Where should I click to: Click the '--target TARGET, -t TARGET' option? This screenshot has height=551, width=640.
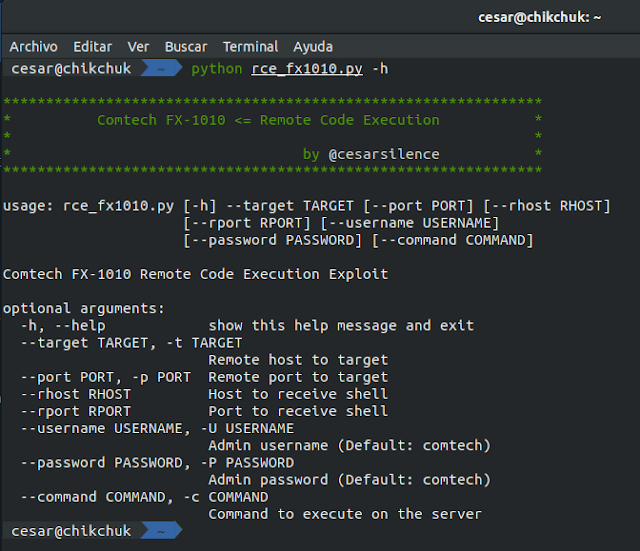click(131, 343)
